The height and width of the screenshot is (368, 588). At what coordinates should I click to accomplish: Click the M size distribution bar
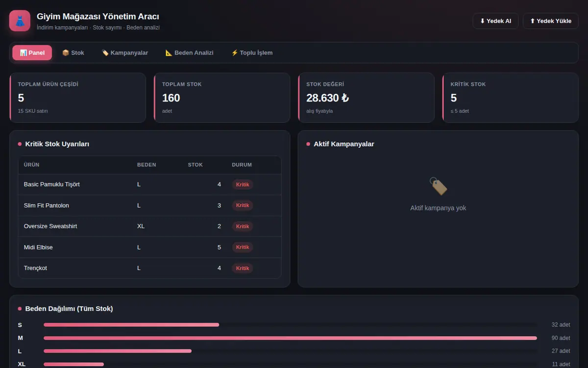pyautogui.click(x=290, y=338)
